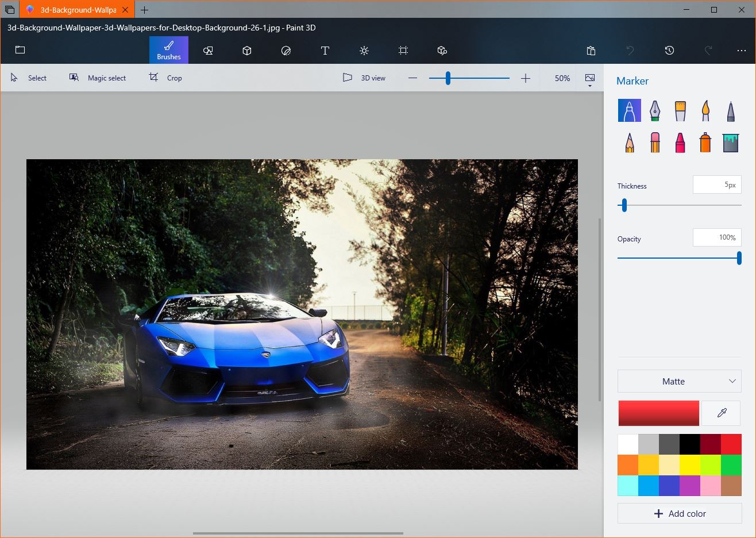Screen dimensions: 756x538
Task: Activate the eyedropper color picker
Action: pos(722,413)
